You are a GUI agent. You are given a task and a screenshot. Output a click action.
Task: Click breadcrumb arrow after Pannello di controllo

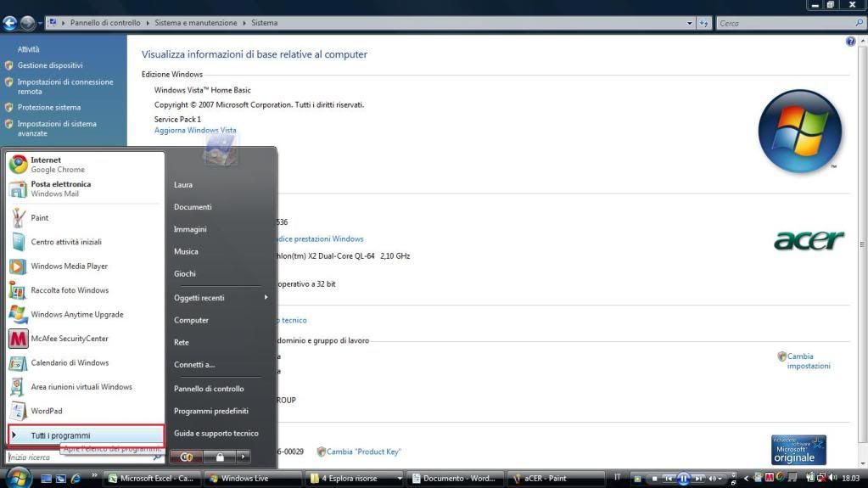click(148, 23)
